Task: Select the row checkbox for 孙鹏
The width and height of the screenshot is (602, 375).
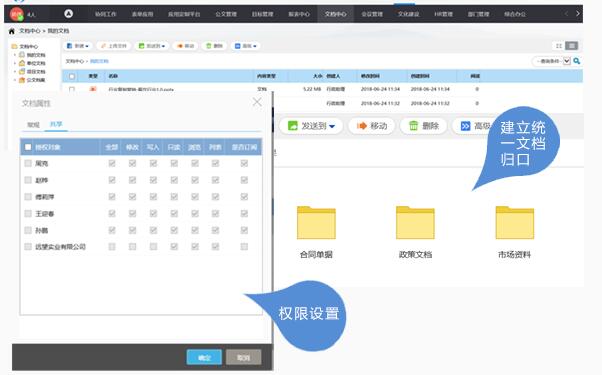Action: [x=28, y=230]
